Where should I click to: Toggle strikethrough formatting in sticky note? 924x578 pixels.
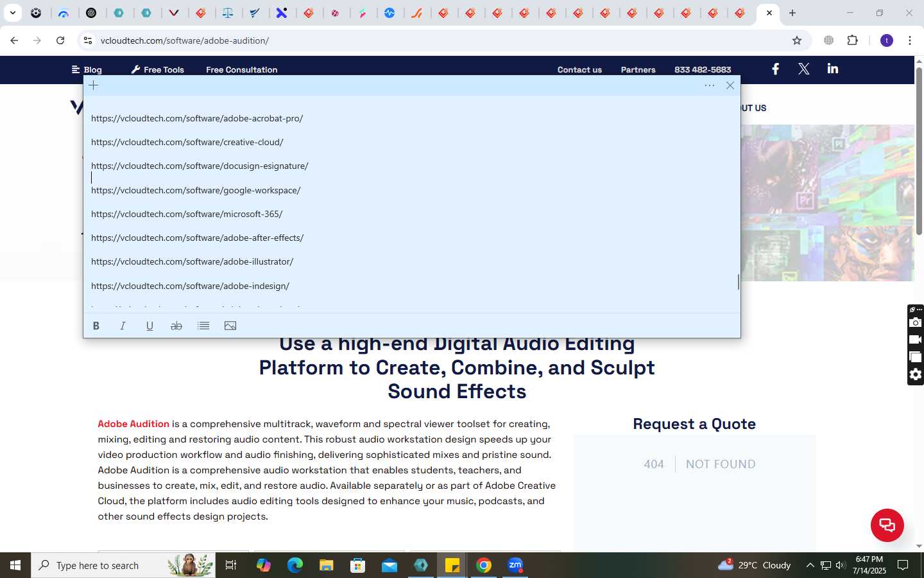(176, 326)
